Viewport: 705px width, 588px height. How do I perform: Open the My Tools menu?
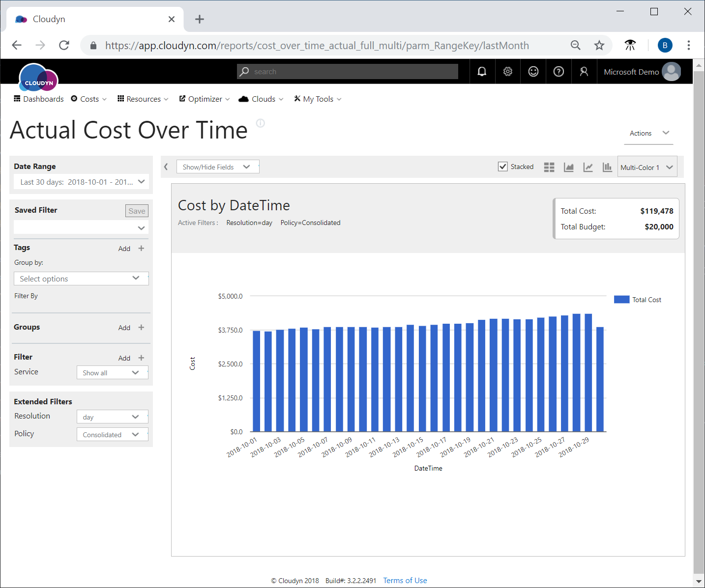318,99
